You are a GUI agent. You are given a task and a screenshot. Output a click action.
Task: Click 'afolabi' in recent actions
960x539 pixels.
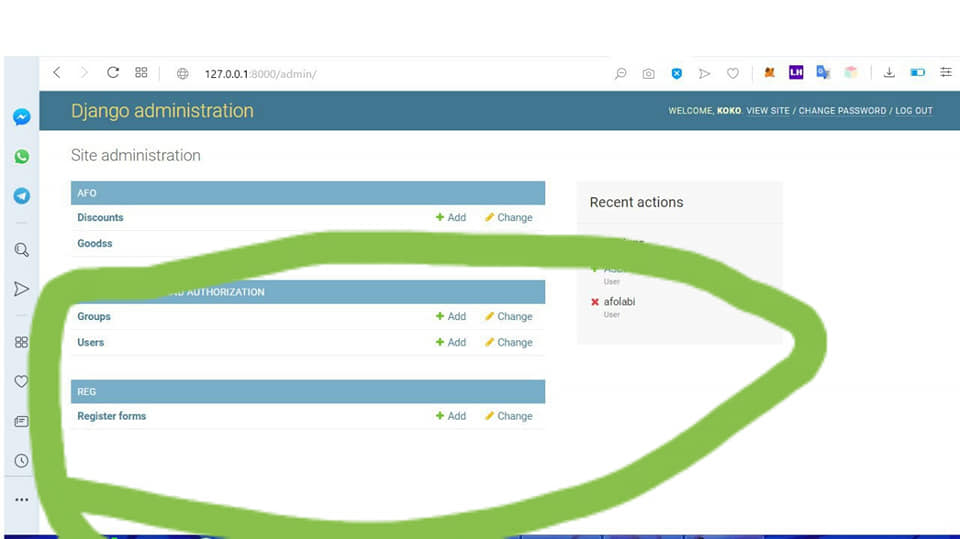pos(620,301)
